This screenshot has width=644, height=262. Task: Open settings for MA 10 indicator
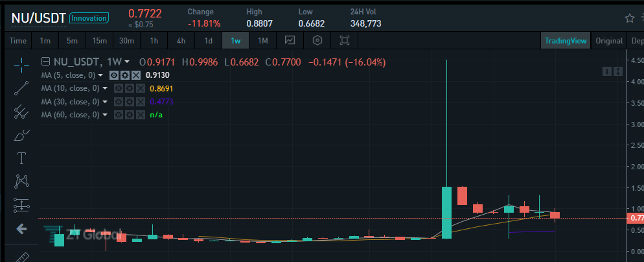click(x=130, y=88)
